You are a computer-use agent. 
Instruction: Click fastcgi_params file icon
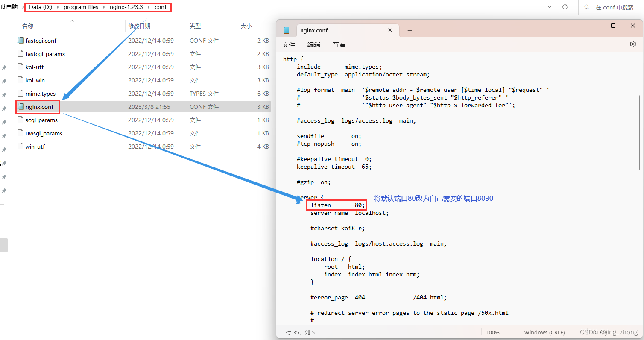[20, 54]
